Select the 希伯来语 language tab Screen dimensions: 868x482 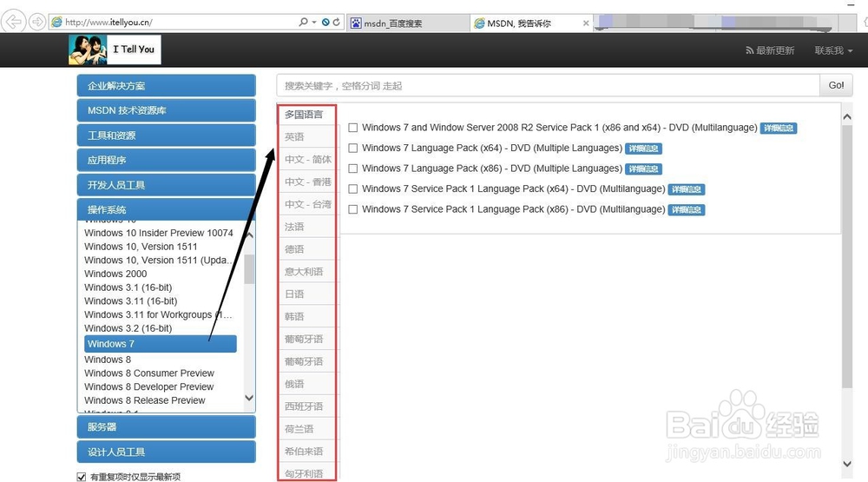tap(306, 451)
